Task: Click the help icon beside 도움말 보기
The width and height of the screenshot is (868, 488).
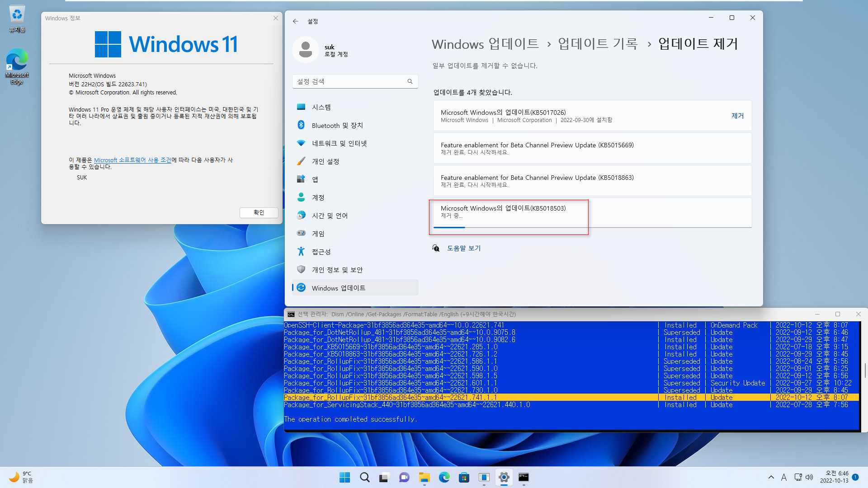Action: coord(436,248)
